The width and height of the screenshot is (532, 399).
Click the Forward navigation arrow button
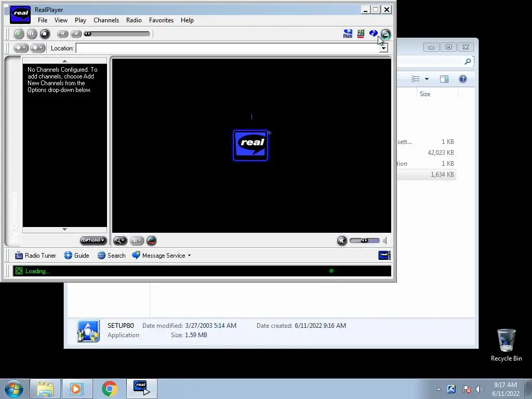(x=38, y=48)
